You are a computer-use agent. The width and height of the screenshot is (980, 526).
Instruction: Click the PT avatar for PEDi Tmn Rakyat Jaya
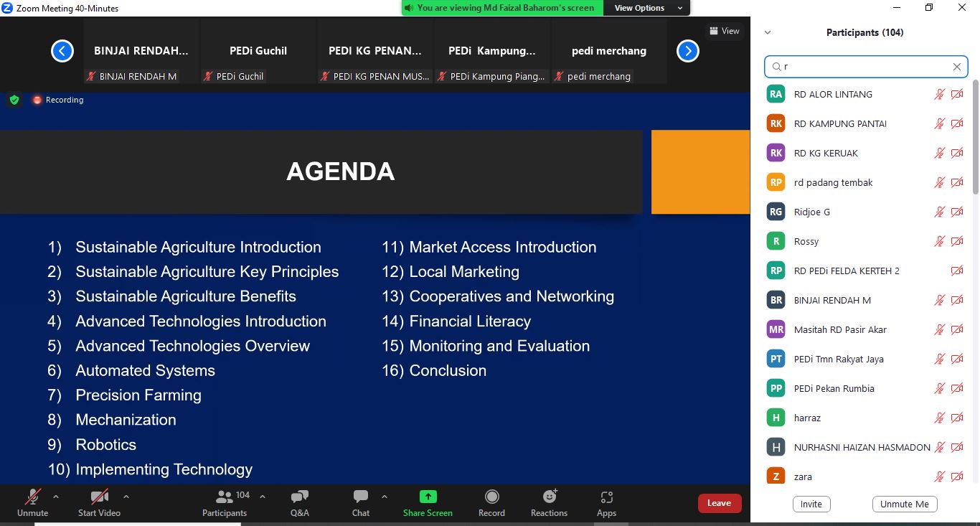[776, 359]
